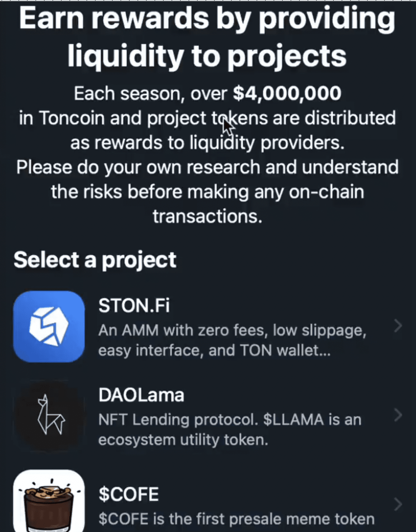Click the 'Select a project' heading
Viewport: 416px width, 532px height.
(x=95, y=260)
